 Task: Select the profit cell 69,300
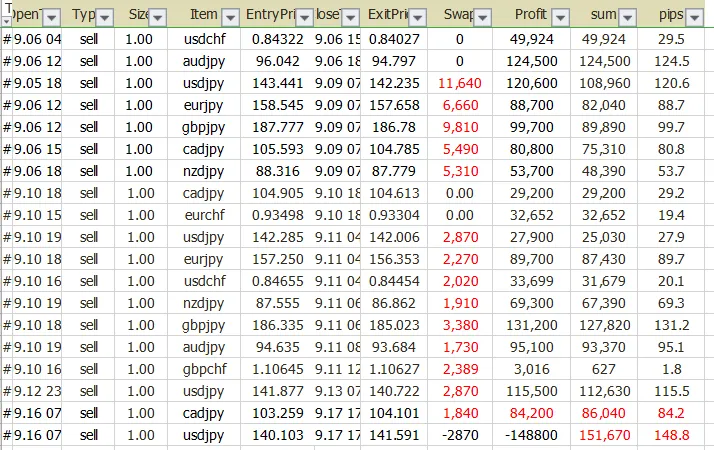click(531, 303)
